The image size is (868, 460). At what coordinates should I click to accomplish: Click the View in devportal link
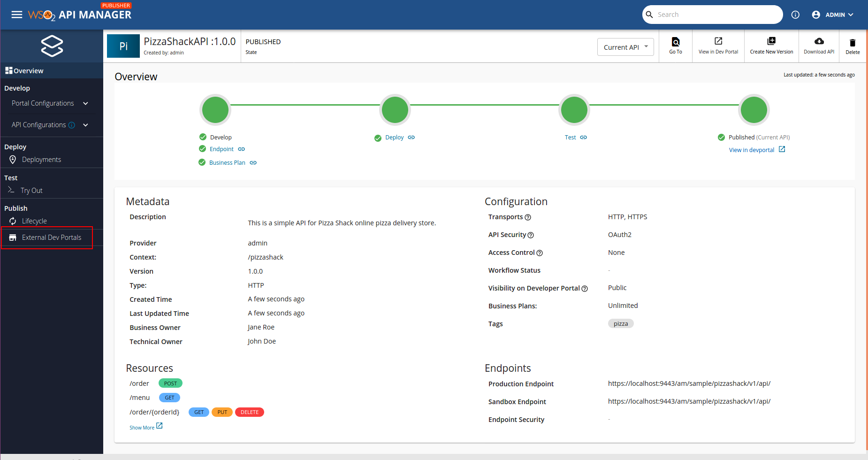click(752, 149)
